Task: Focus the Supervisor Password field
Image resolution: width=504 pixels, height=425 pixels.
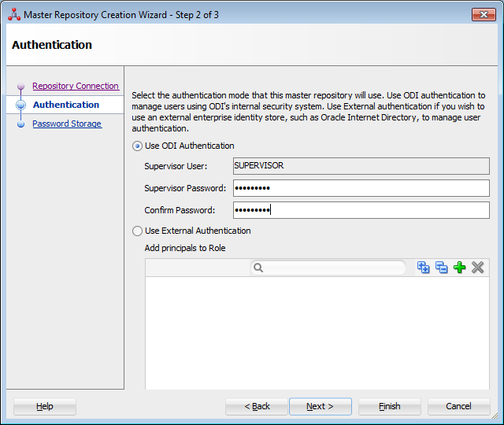Action: (361, 188)
